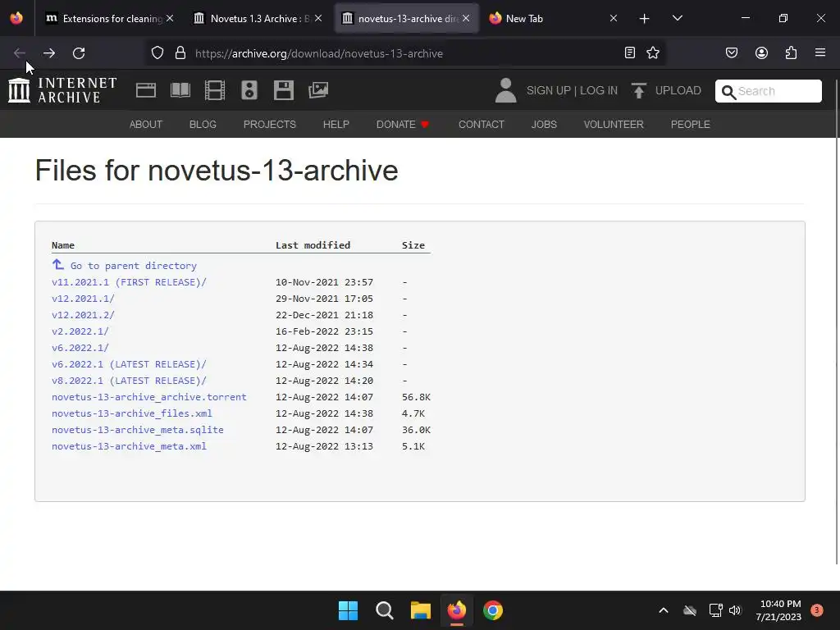Open the Video film strip icon
This screenshot has width=840, height=630.
215,90
